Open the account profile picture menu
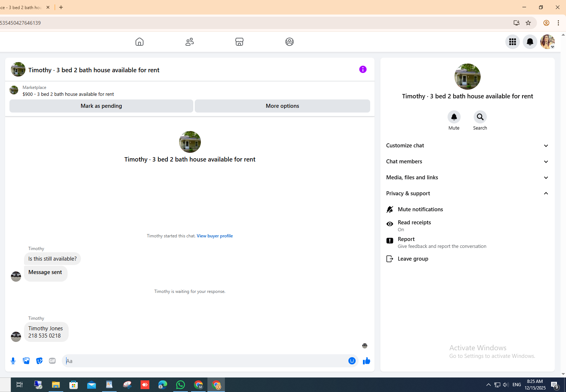The height and width of the screenshot is (392, 566). click(x=547, y=42)
